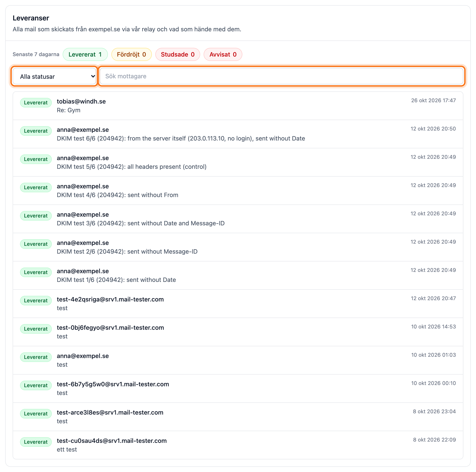Select the Levererat 1 status pill

tap(85, 54)
